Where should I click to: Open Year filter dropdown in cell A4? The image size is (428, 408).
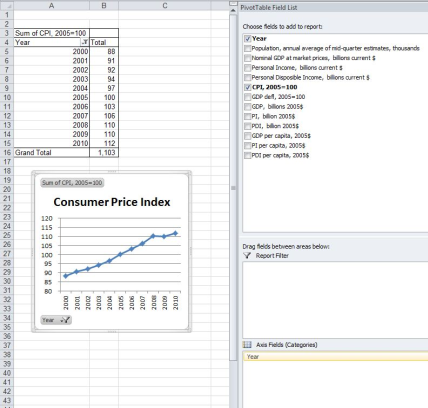coord(85,42)
